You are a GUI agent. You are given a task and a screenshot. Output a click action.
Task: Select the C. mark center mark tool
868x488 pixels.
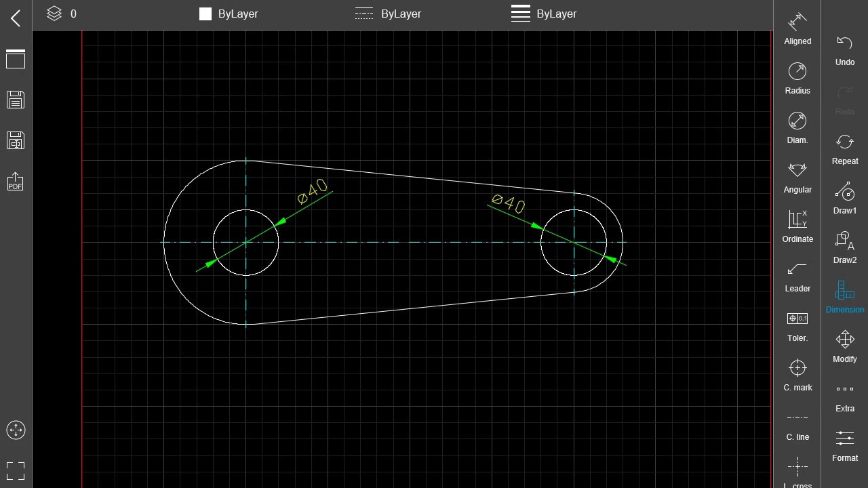click(797, 375)
